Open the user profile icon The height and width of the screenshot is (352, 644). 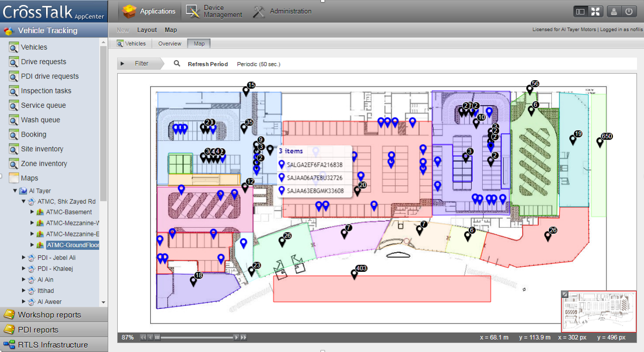point(614,11)
